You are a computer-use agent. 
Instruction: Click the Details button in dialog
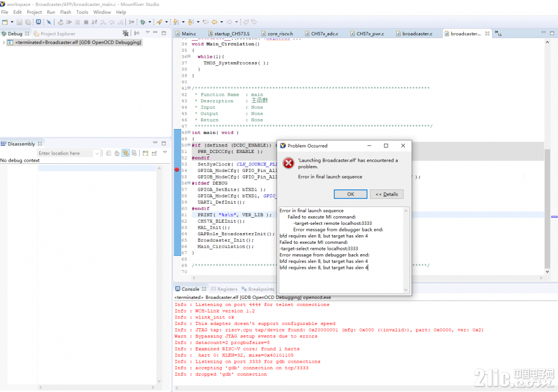pos(387,194)
